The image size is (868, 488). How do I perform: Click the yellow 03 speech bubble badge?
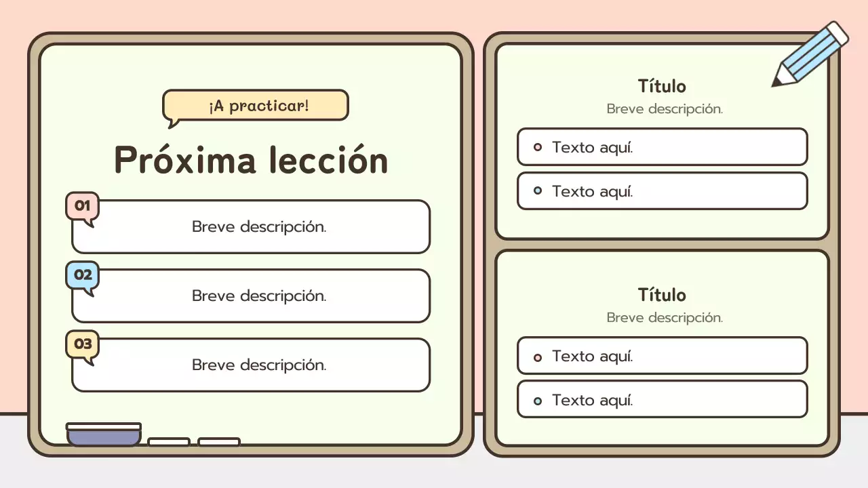(82, 344)
